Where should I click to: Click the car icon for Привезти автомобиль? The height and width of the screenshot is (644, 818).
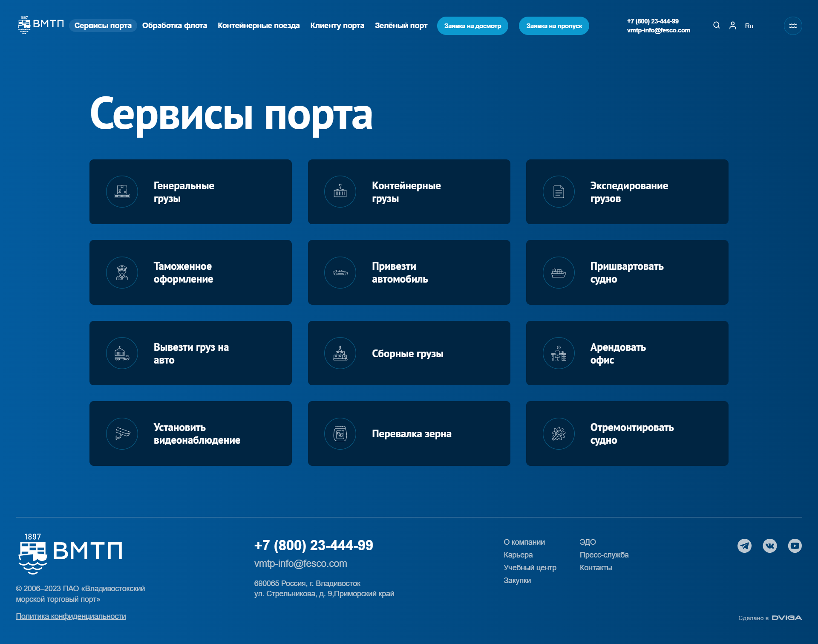[340, 272]
